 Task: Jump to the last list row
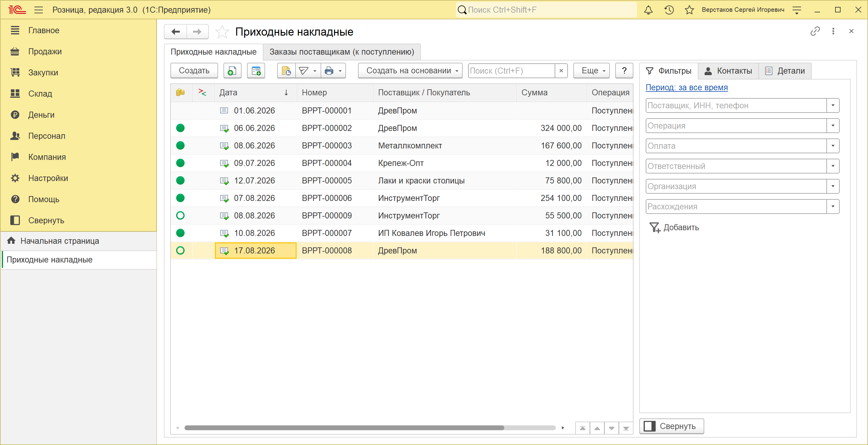point(626,428)
